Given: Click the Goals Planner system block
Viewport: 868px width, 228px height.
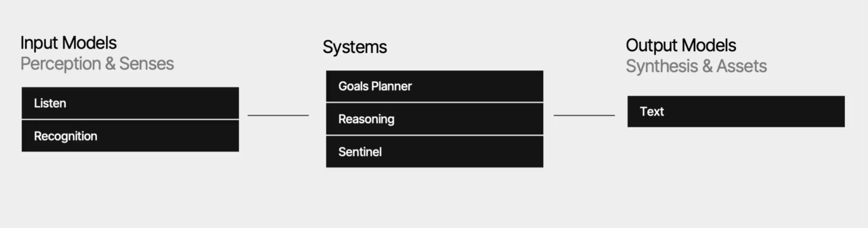Looking at the screenshot, I should coord(434,86).
